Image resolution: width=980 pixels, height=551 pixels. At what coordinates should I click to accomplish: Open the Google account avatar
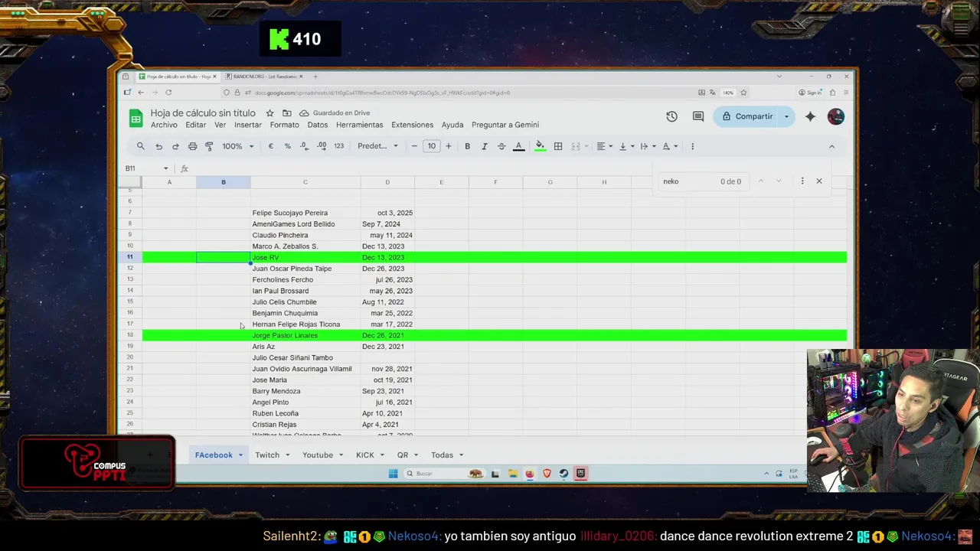point(835,116)
